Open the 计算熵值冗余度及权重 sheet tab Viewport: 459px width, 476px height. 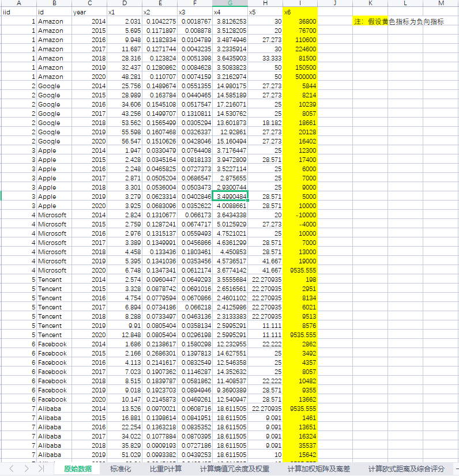click(x=235, y=469)
